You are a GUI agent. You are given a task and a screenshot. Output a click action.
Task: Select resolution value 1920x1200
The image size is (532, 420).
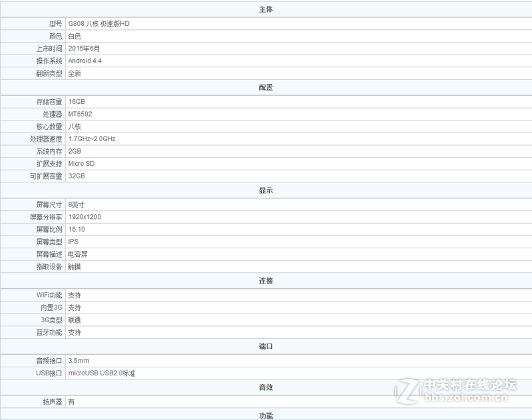85,217
